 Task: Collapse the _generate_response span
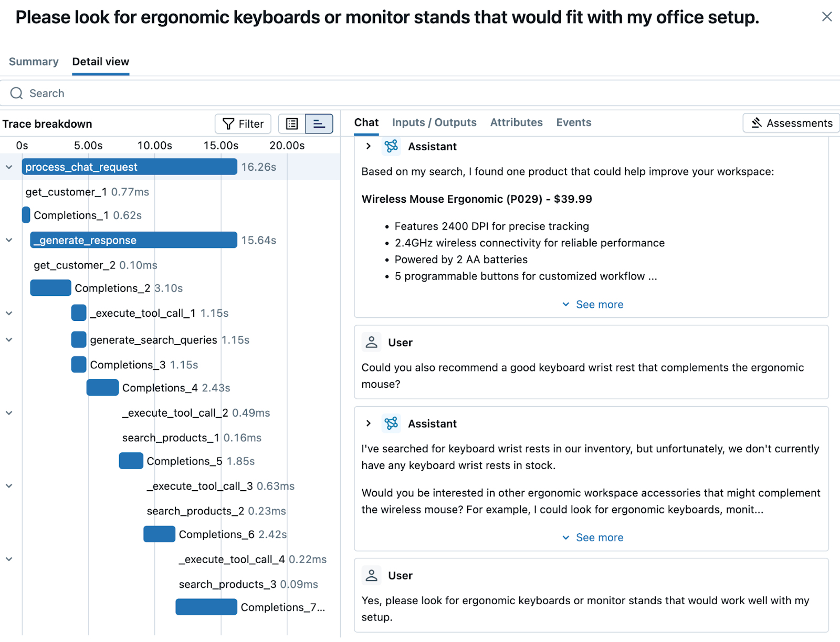[9, 240]
